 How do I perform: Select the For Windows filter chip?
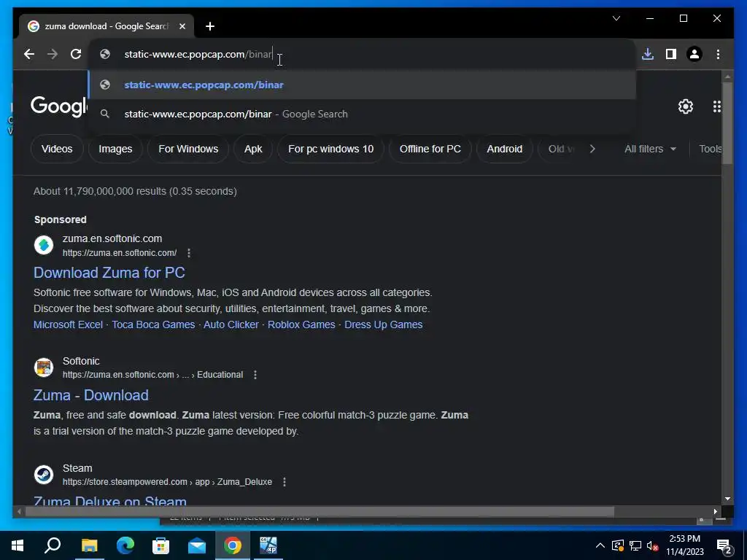coord(188,149)
